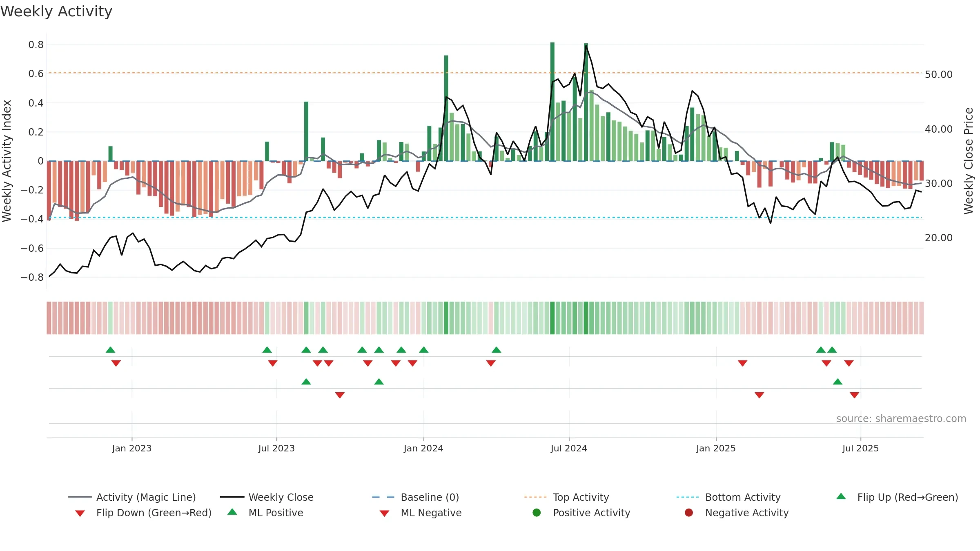Click the dark red Negative Activity circle icon
The width and height of the screenshot is (980, 551).
click(x=689, y=513)
